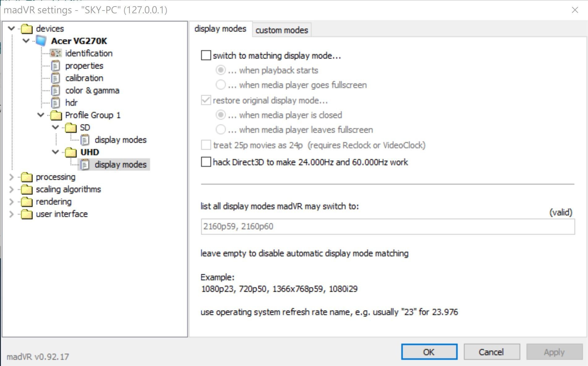Click the properties page icon

[x=55, y=65]
